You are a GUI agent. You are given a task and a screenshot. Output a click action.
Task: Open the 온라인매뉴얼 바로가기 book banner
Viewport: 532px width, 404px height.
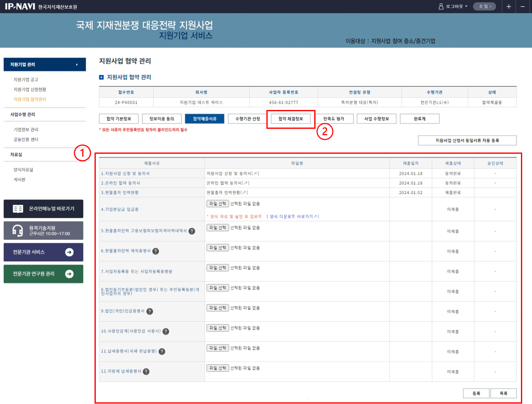tap(43, 209)
